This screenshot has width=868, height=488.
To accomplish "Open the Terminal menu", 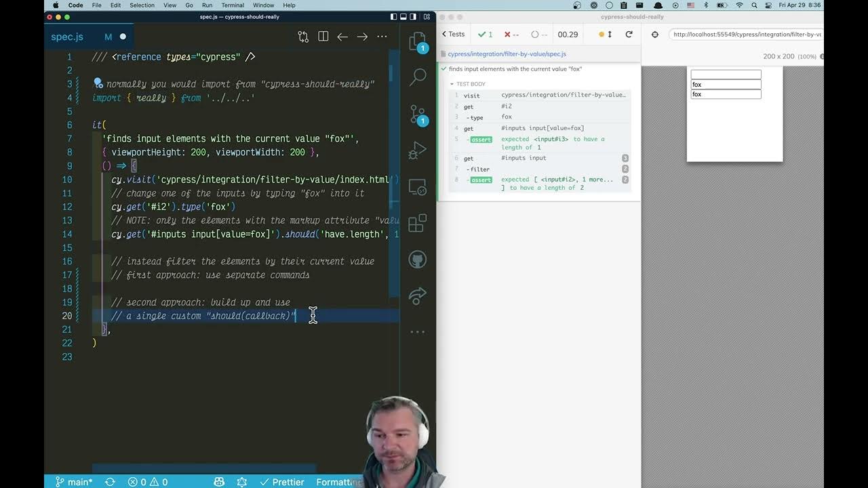I will tap(233, 5).
